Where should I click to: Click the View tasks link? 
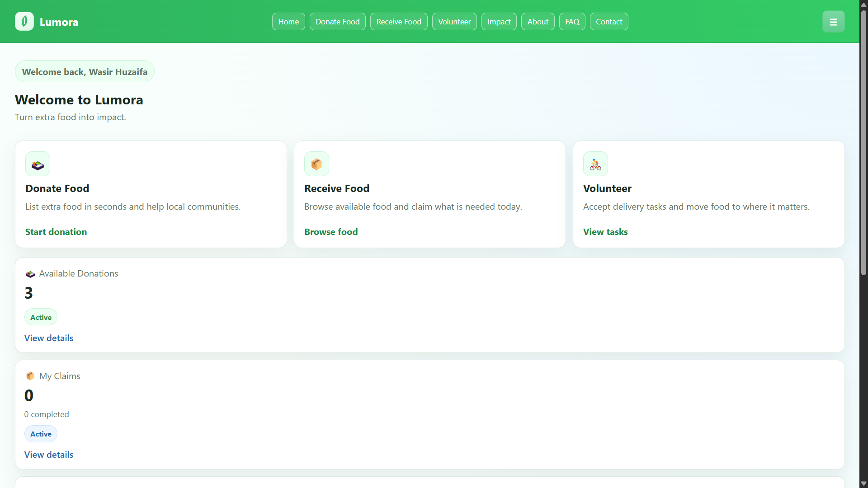click(x=605, y=232)
